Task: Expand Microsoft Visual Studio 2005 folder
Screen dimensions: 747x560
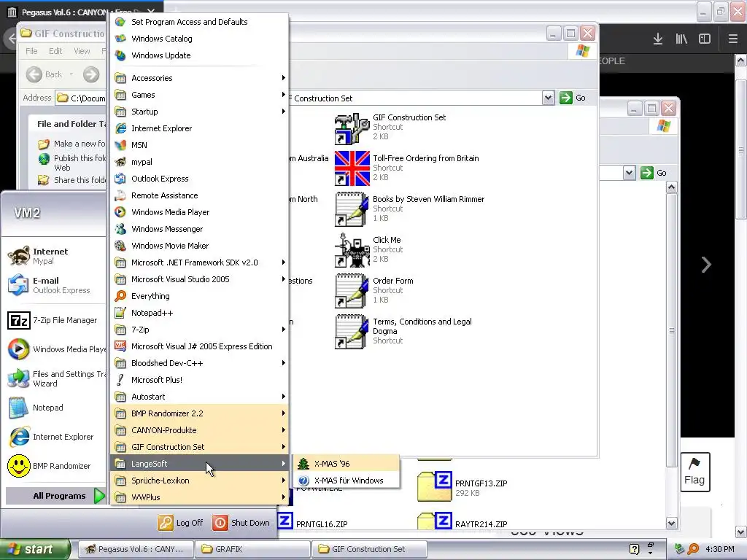Action: point(199,279)
